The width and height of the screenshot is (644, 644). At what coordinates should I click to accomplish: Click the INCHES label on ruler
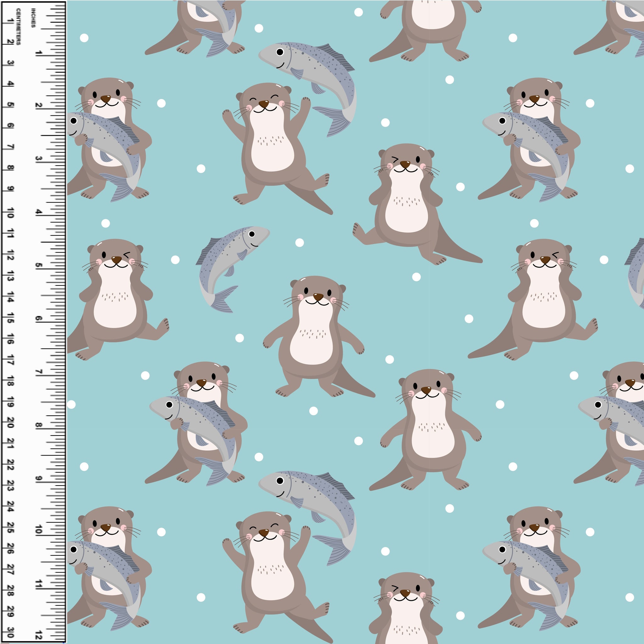tap(33, 18)
